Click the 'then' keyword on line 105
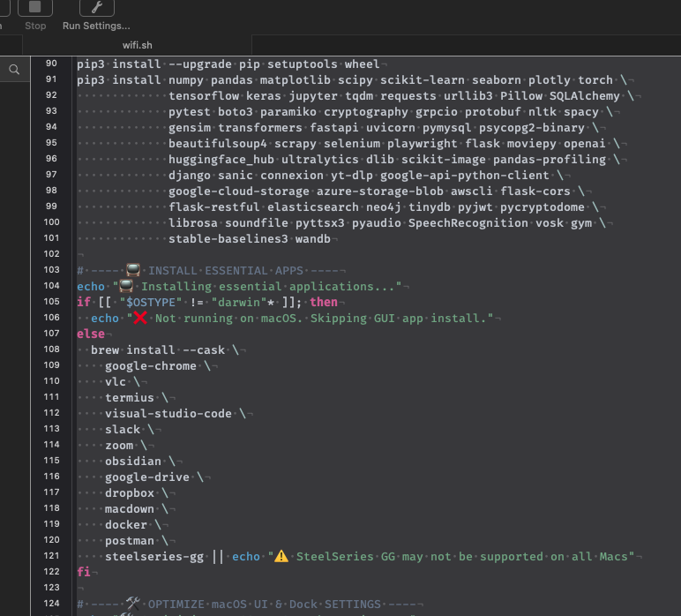 (x=324, y=303)
